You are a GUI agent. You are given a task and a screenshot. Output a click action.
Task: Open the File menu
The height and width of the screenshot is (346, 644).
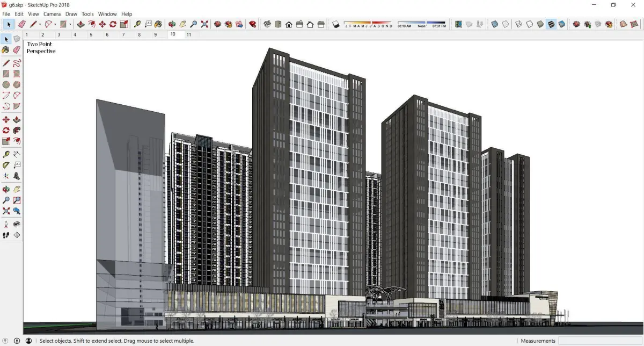pyautogui.click(x=6, y=14)
